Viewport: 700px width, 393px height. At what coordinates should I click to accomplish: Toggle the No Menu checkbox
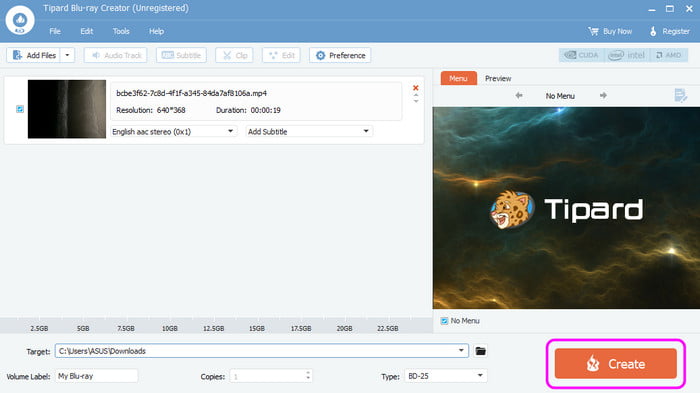pyautogui.click(x=444, y=321)
